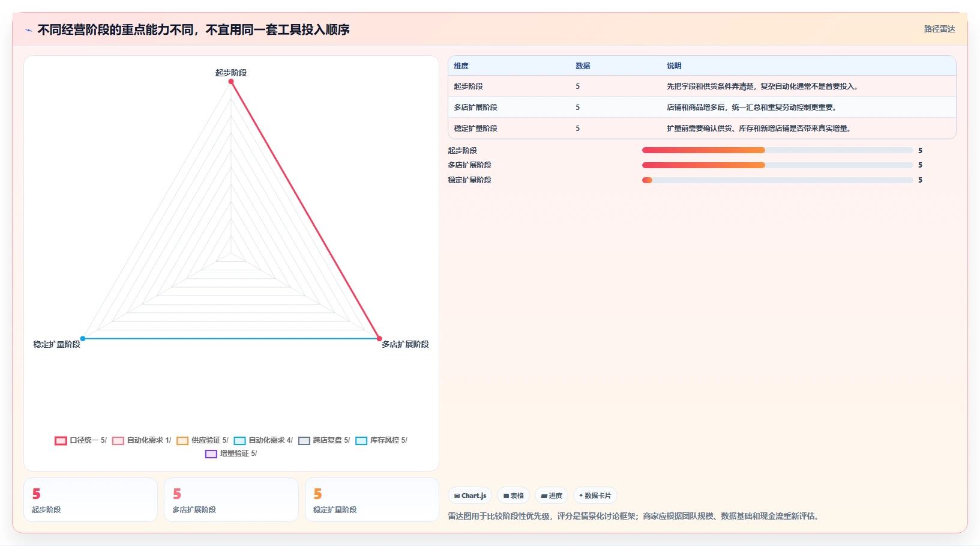Click the blue radar point at 稳定扩量阶段 vertex
980x546 pixels.
pyautogui.click(x=83, y=338)
